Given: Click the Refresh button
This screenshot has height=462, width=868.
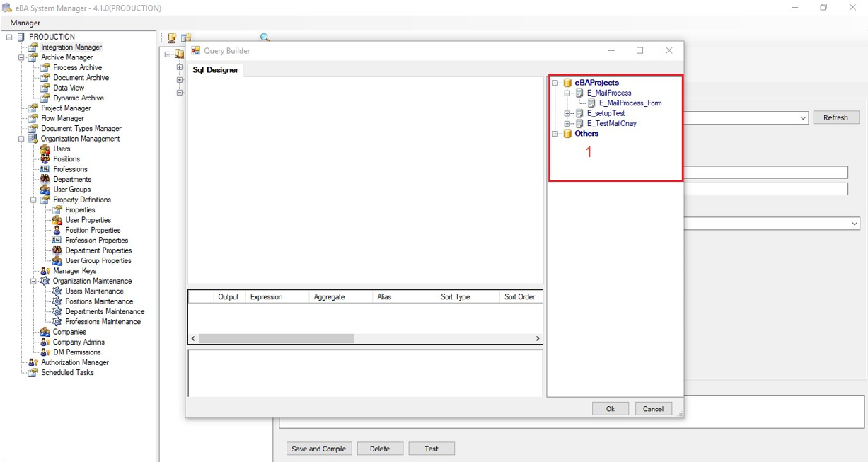Looking at the screenshot, I should [x=836, y=117].
